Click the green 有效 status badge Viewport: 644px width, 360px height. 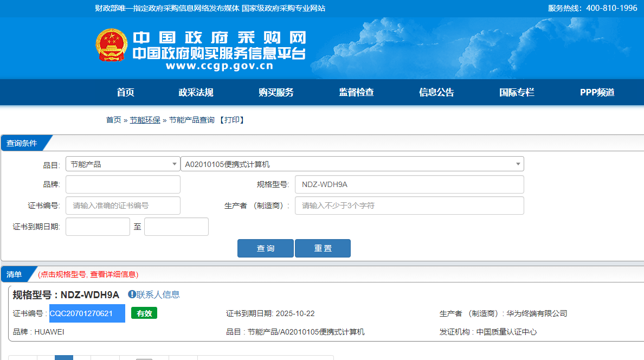coord(144,313)
